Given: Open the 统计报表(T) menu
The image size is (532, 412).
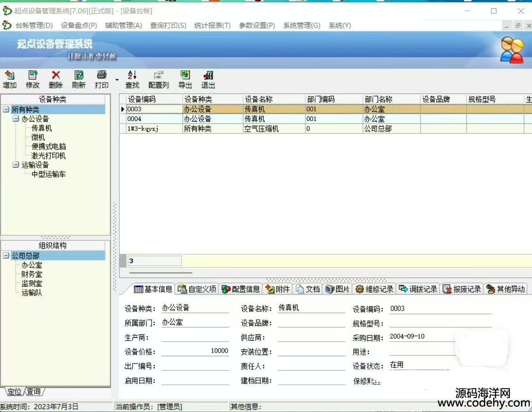Looking at the screenshot, I should [x=212, y=25].
